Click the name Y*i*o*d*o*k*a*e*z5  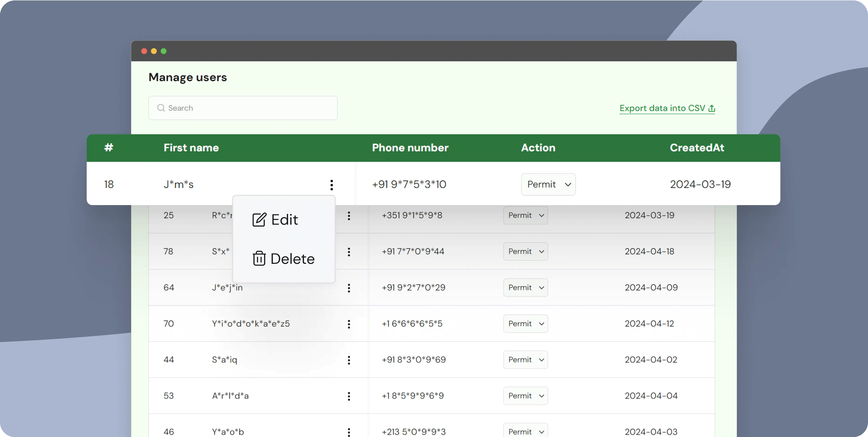tap(251, 323)
